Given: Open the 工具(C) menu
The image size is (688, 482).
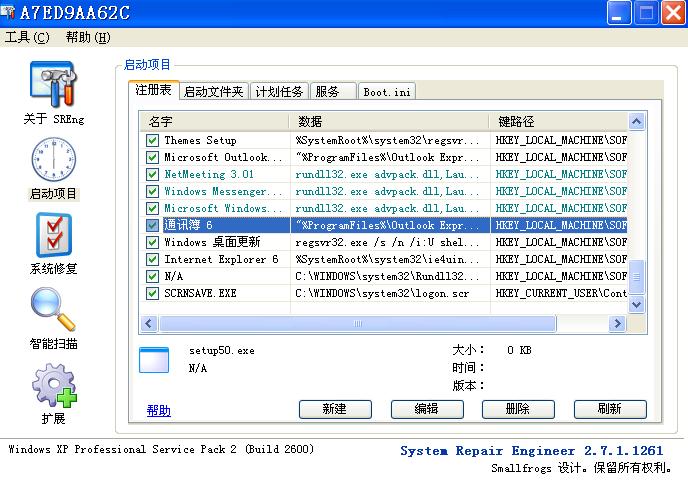Looking at the screenshot, I should [x=27, y=37].
